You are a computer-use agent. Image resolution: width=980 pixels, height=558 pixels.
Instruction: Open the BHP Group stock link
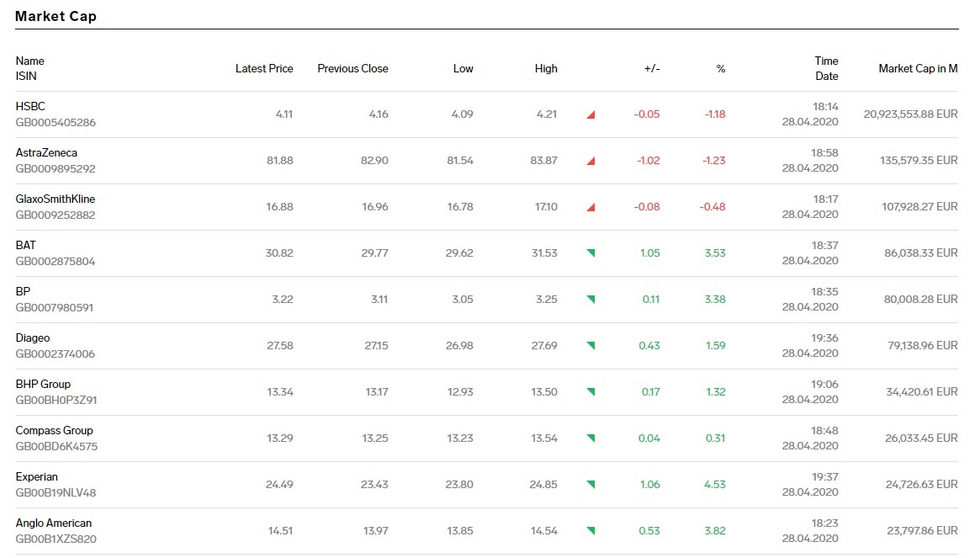coord(43,384)
